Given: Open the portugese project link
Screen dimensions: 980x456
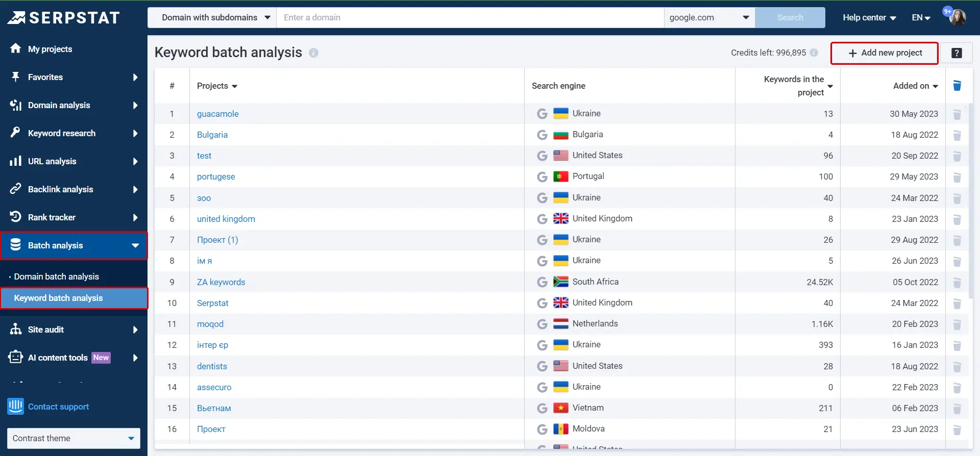Looking at the screenshot, I should 216,176.
